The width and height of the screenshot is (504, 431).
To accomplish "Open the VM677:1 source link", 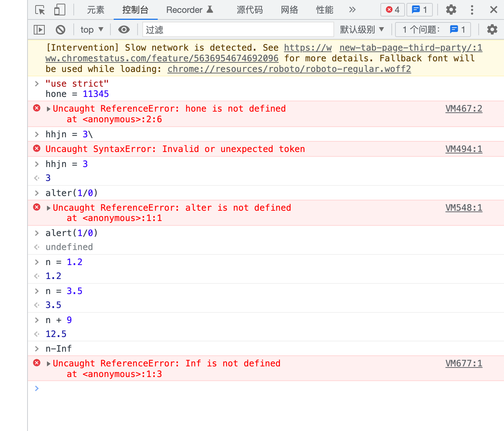I will [x=464, y=363].
